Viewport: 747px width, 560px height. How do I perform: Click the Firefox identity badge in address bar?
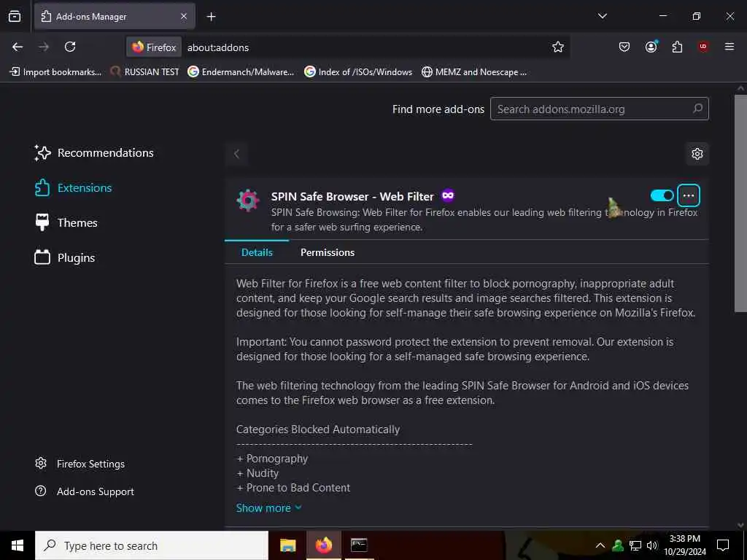point(154,47)
